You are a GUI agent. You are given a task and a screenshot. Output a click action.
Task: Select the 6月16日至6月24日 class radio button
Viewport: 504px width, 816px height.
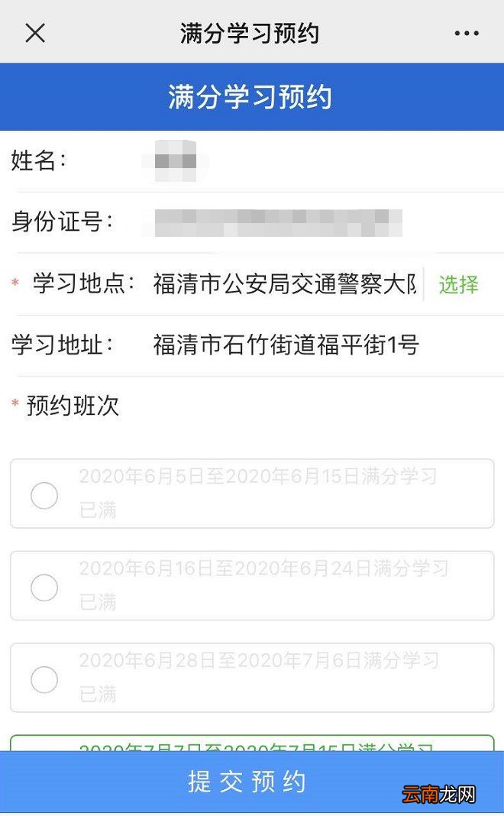point(44,587)
